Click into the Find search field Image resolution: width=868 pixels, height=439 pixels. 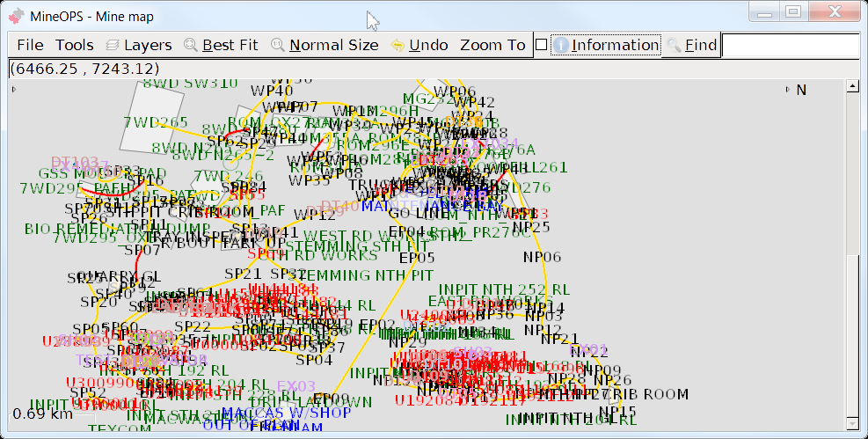coord(791,45)
